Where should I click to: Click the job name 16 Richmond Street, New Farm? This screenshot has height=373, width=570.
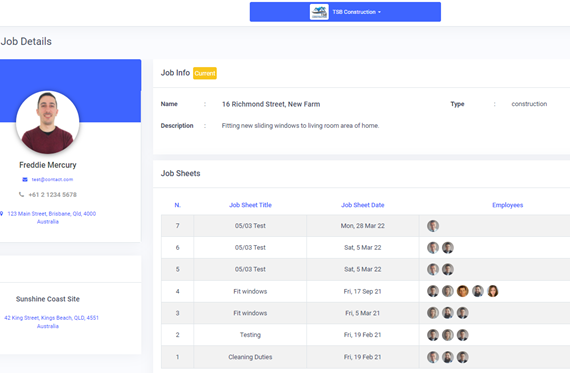pyautogui.click(x=271, y=104)
